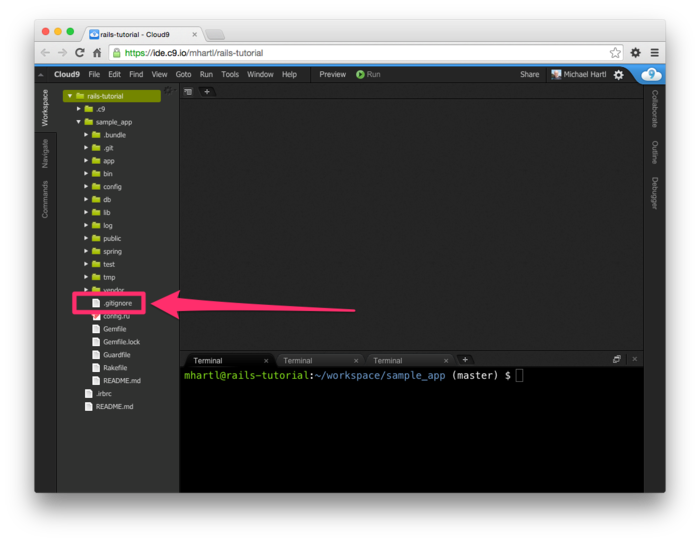Expand the app folder
Image resolution: width=700 pixels, height=542 pixels.
86,161
